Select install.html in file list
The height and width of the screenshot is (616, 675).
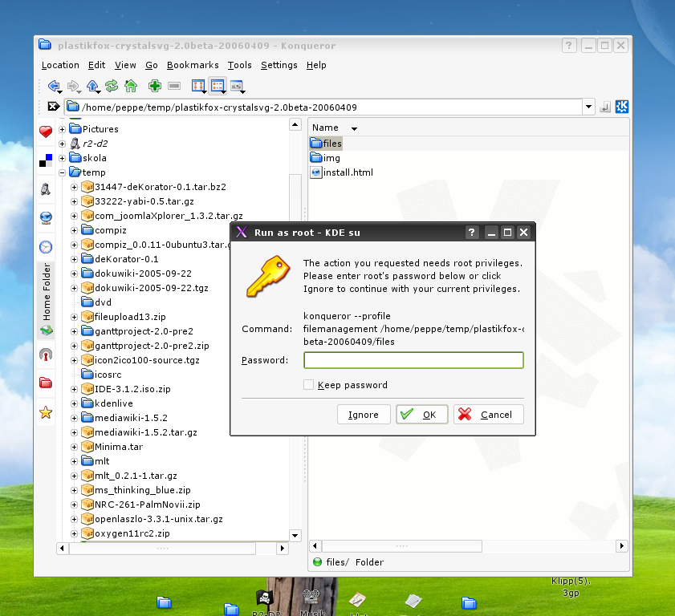[342, 172]
